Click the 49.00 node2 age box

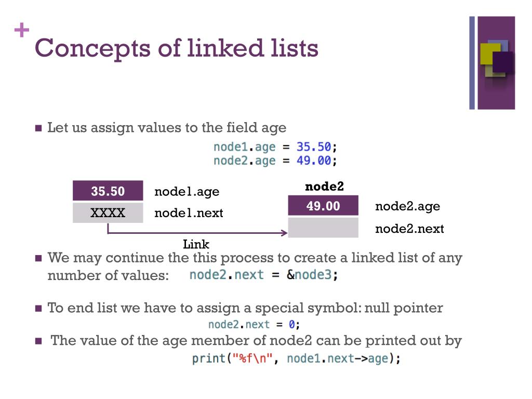tap(323, 206)
